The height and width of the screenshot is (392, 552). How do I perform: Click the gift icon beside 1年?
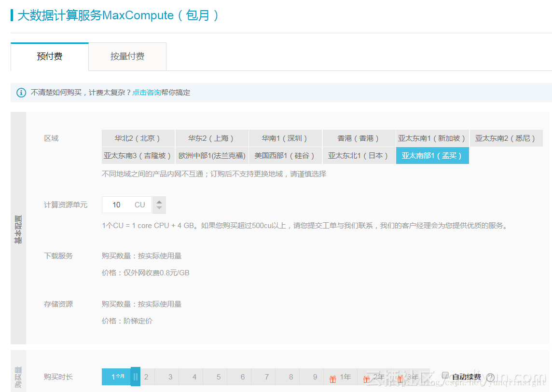pos(333,378)
